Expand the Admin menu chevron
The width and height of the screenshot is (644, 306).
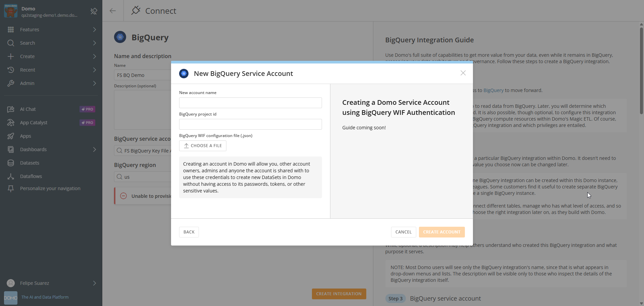[95, 83]
